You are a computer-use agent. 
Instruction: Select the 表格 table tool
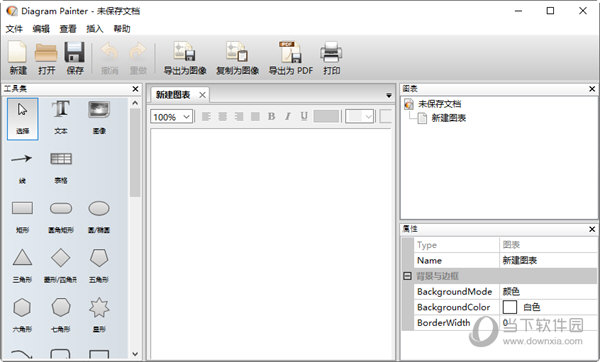(61, 159)
